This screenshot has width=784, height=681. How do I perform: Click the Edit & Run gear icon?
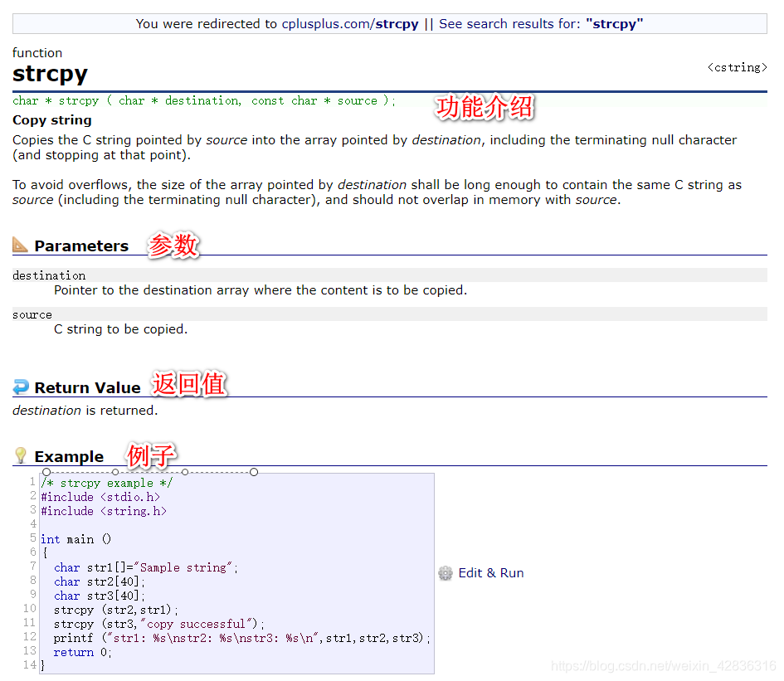pos(445,573)
